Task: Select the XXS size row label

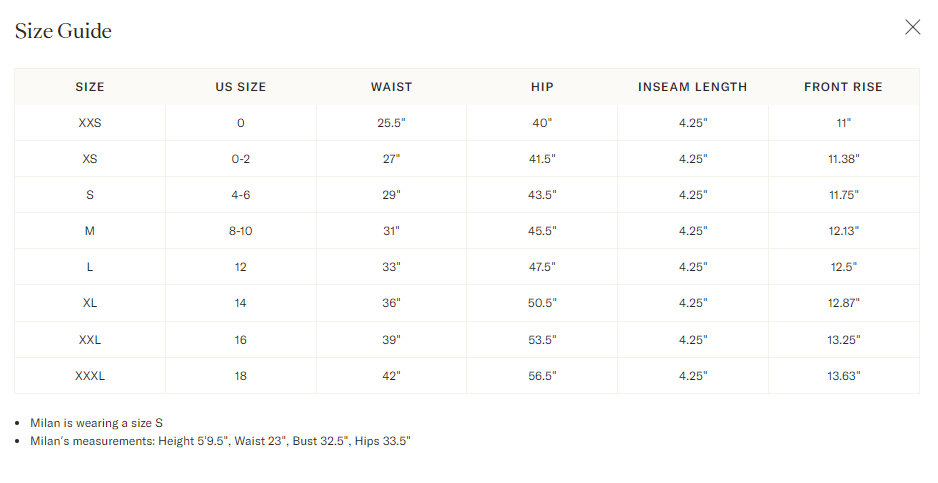Action: pos(90,123)
